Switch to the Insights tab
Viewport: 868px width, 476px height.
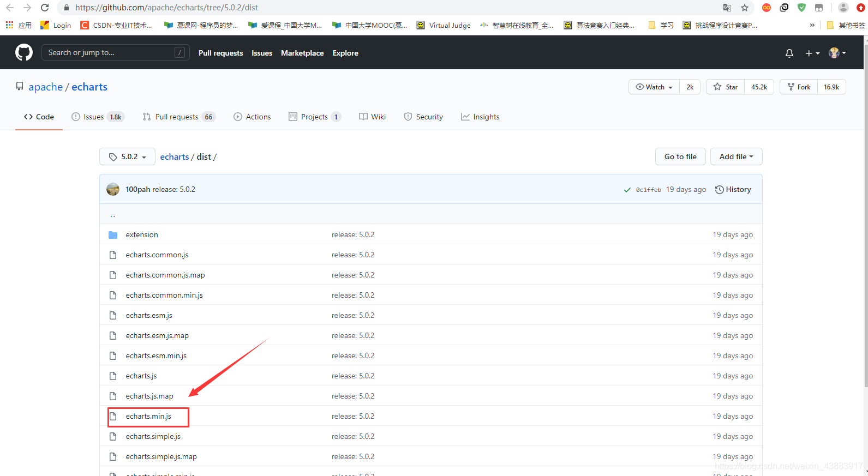tap(480, 117)
